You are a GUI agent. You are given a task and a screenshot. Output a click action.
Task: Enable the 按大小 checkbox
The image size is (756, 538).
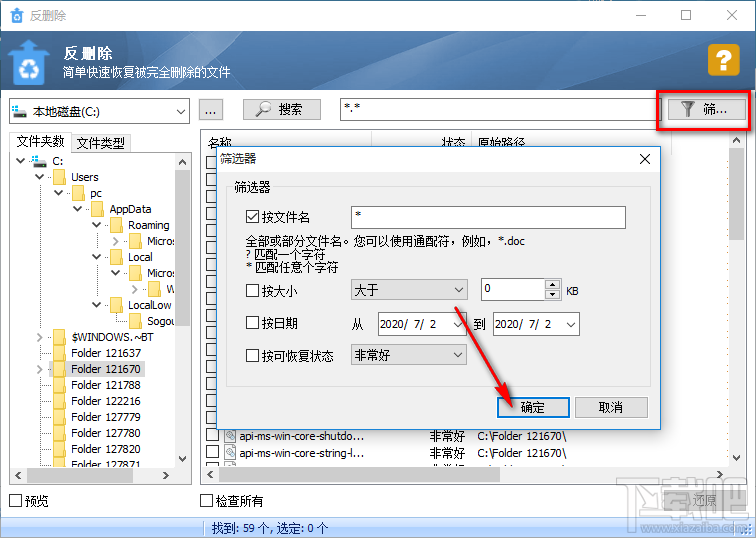pyautogui.click(x=252, y=290)
